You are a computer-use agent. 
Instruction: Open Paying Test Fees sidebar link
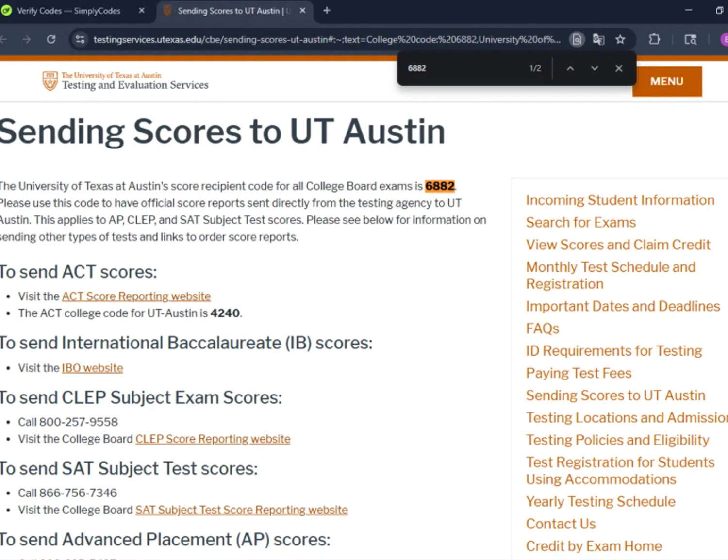point(579,373)
